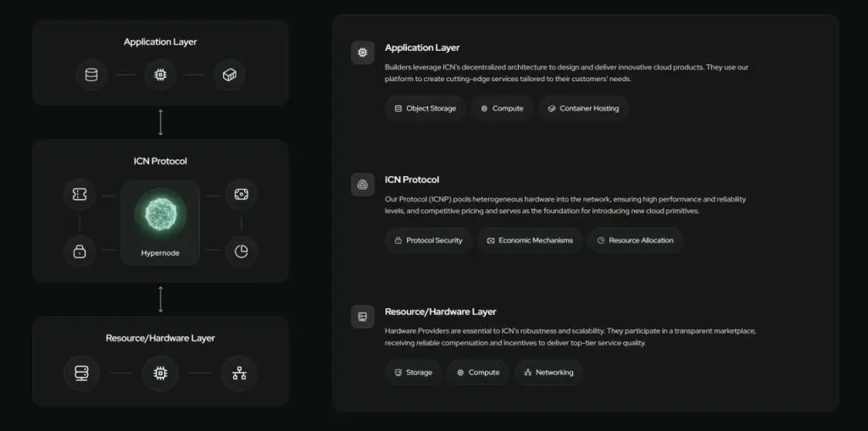Select the cube container icon in Application Layer
This screenshot has height=431, width=868.
coord(230,75)
